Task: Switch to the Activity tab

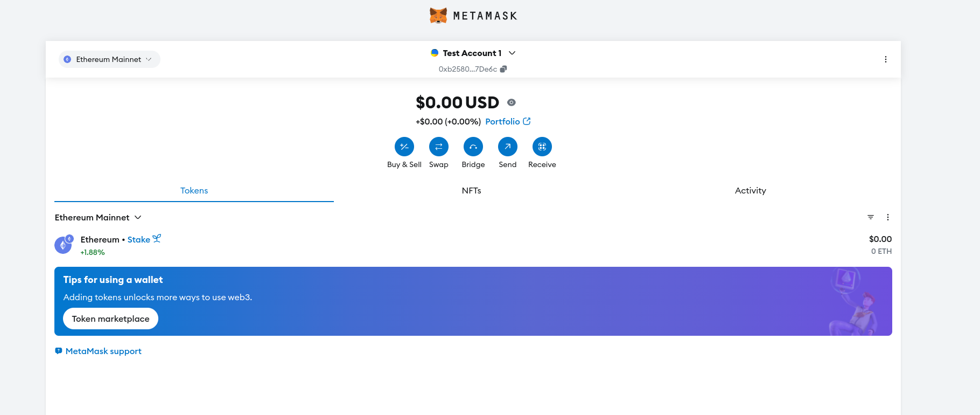Action: click(750, 191)
